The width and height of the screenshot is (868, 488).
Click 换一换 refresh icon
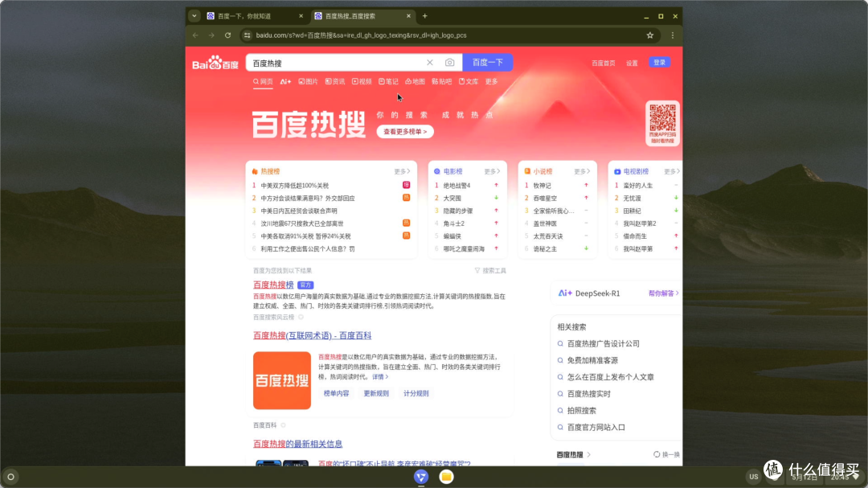(657, 455)
